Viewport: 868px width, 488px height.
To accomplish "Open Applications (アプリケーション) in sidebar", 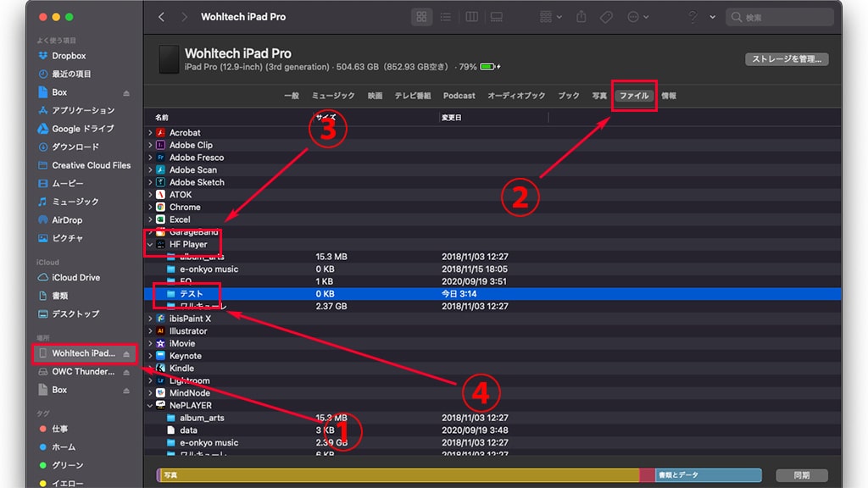I will (x=83, y=111).
